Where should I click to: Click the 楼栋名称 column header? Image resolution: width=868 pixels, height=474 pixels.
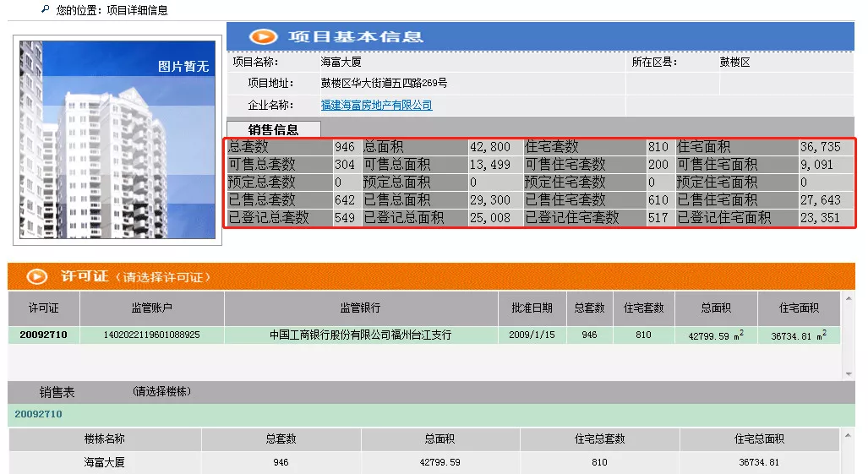coord(105,439)
